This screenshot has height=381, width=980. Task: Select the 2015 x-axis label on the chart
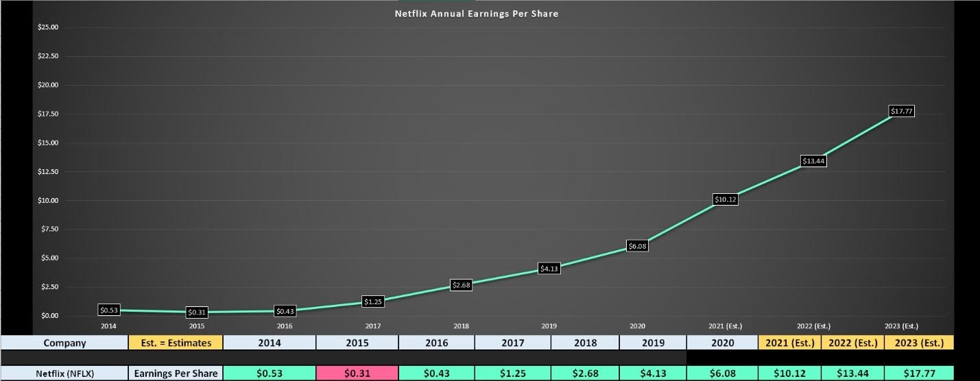click(197, 326)
